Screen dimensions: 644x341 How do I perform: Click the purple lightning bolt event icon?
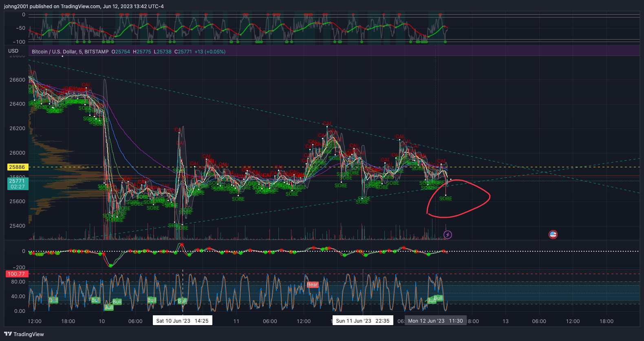[x=448, y=235]
